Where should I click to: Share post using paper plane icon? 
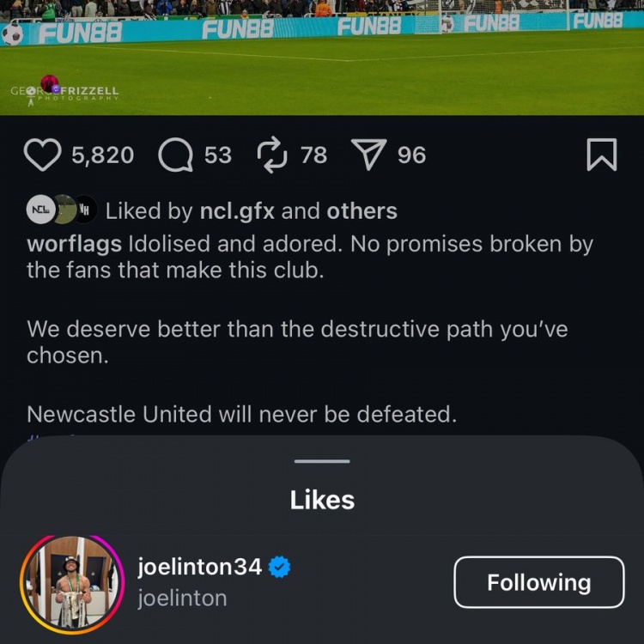click(x=368, y=155)
